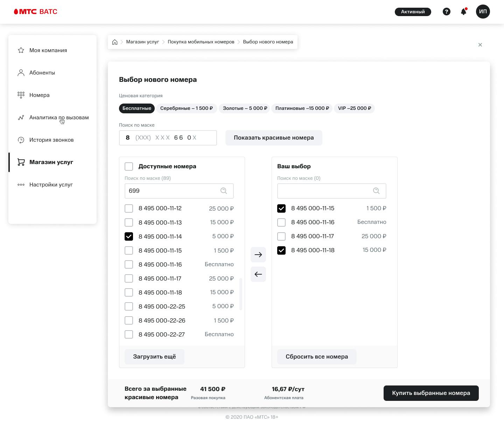Click the star icon for Моя компания
The height and width of the screenshot is (425, 504).
click(x=21, y=50)
